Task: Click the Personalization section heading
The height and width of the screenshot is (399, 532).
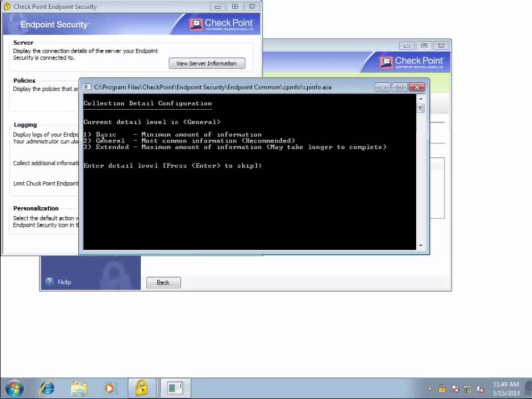Action: [35, 208]
